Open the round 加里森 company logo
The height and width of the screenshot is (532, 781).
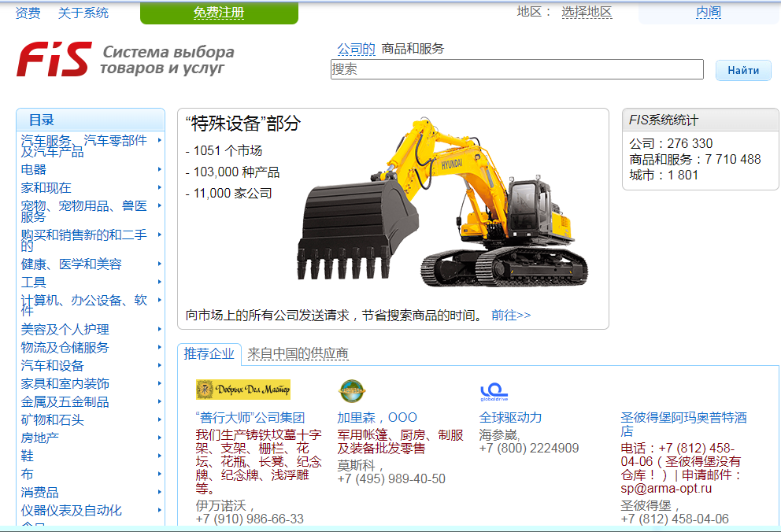tap(352, 391)
